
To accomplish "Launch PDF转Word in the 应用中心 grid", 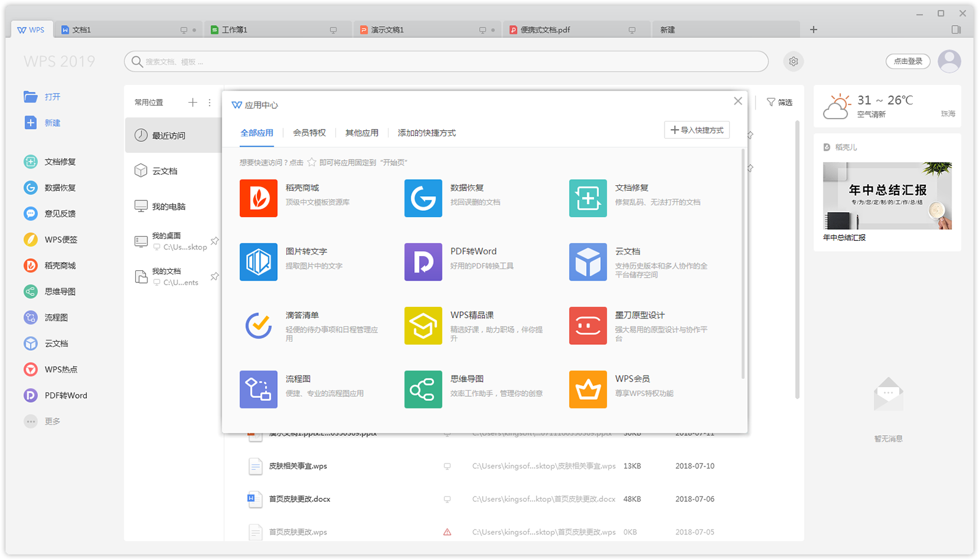I will (x=423, y=262).
